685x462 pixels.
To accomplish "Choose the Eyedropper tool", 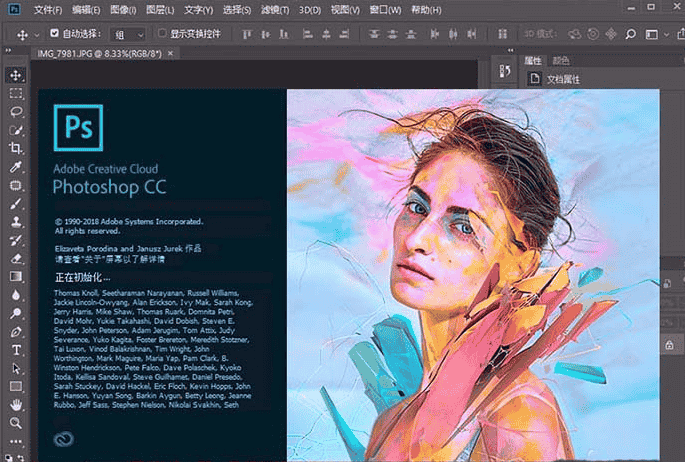I will 16,167.
